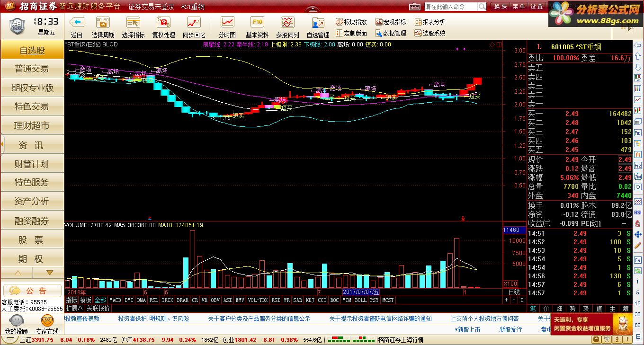Image resolution: width=644 pixels, height=345 pixels.
Task: Click the search magnifier icon
Action: (482, 7)
